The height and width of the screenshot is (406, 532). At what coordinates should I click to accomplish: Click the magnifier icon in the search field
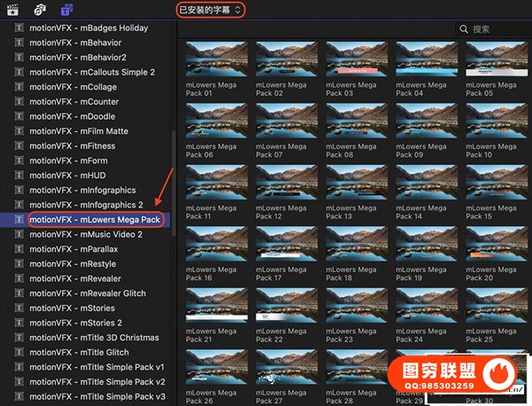464,29
